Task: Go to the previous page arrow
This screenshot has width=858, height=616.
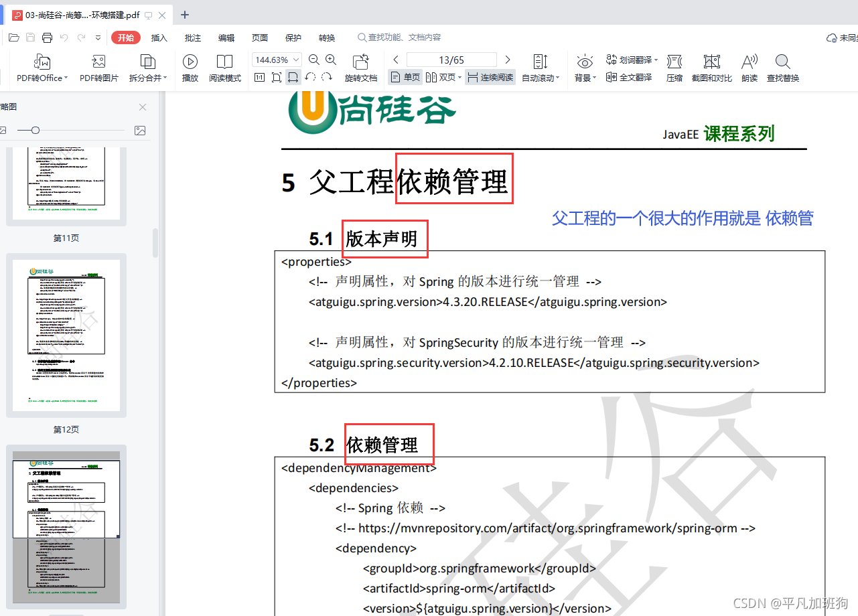Action: (x=396, y=60)
